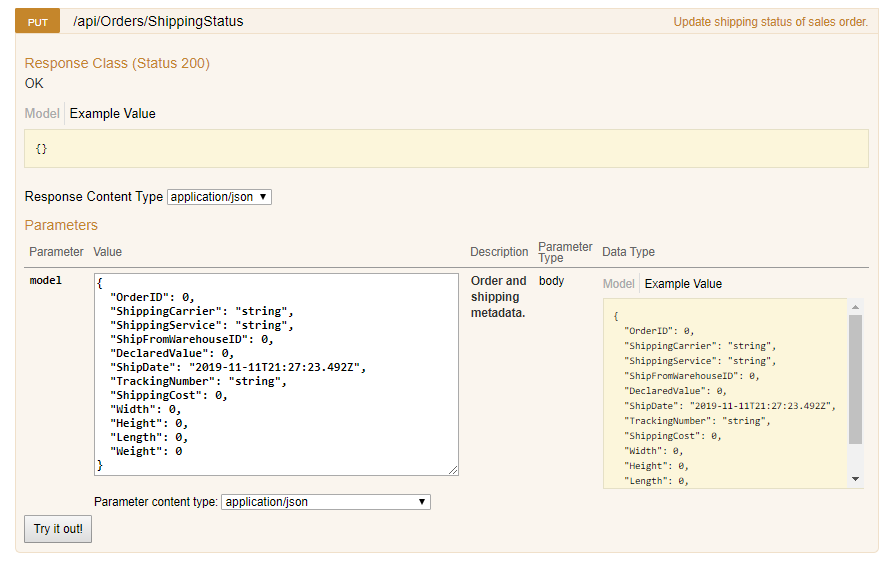This screenshot has width=886, height=564.
Task: Click the example value scrollbar thumb
Action: pyautogui.click(x=855, y=380)
